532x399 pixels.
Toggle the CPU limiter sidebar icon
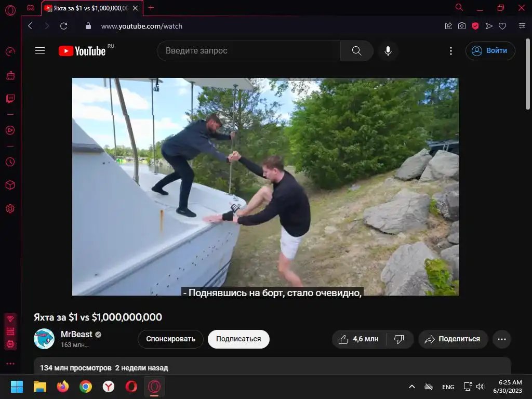click(x=10, y=344)
